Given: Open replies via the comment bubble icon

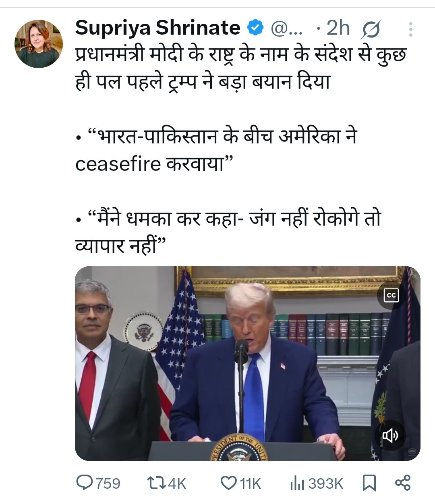Looking at the screenshot, I should coord(85,483).
